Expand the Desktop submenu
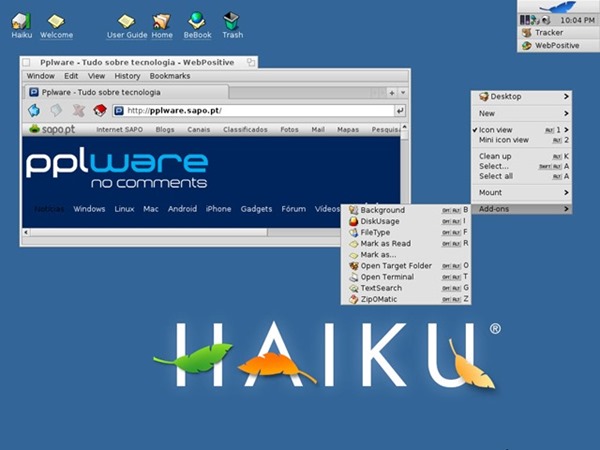This screenshot has height=450, width=600. pyautogui.click(x=521, y=96)
